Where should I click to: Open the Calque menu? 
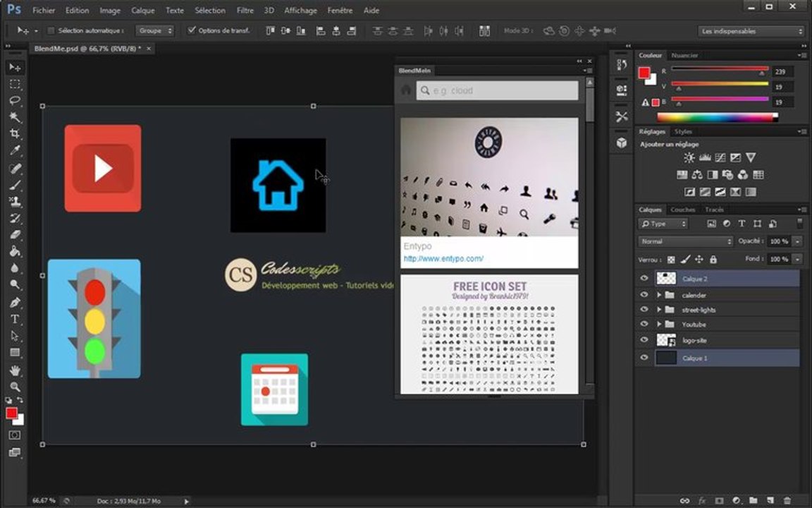tap(142, 11)
